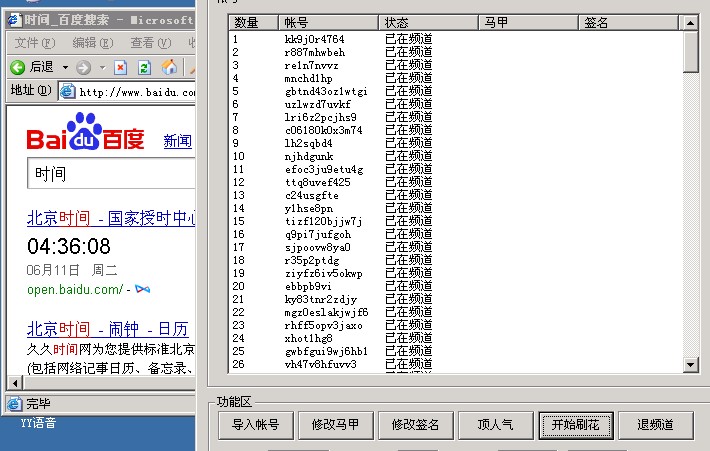
Task: Click the IE Home icon
Action: (x=169, y=67)
